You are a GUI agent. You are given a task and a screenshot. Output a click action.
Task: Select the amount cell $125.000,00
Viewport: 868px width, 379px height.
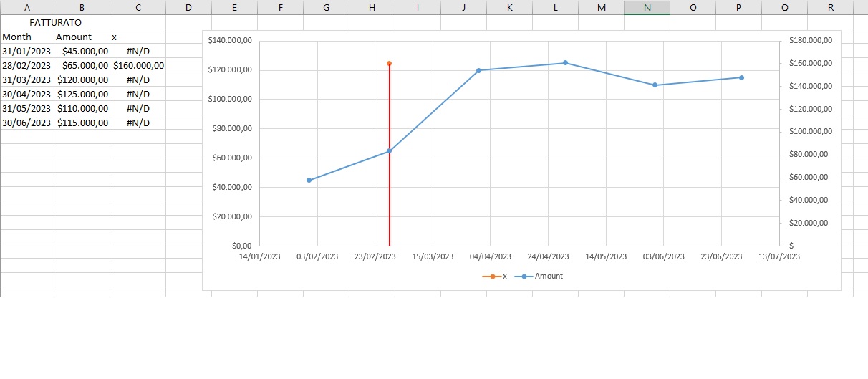82,94
